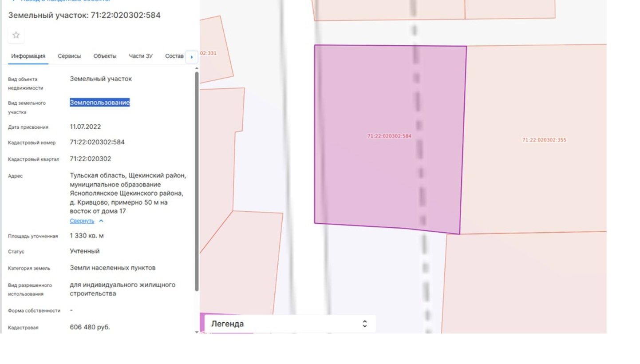640x364 pixels.
Task: Click the cadastral quarter value 71:22:020302
Action: point(91,159)
